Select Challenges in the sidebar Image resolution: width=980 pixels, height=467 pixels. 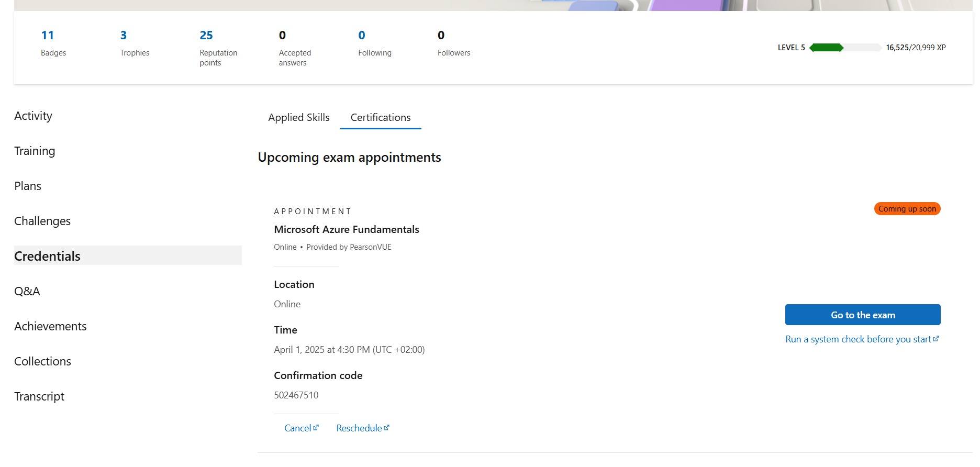42,221
